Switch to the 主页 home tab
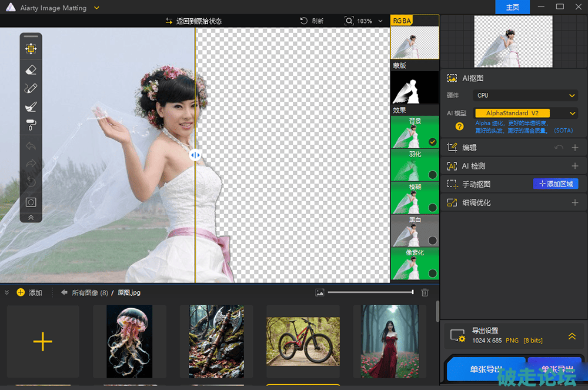The height and width of the screenshot is (390, 588). [512, 7]
